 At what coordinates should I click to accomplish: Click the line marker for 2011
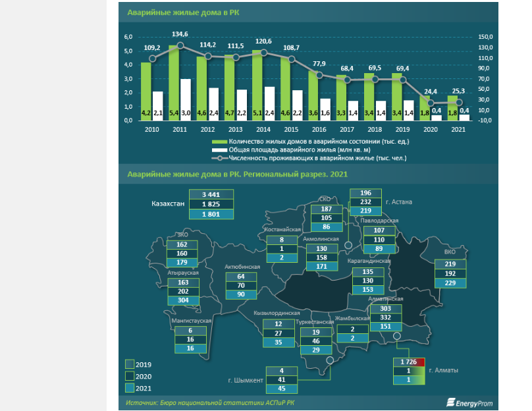click(x=180, y=45)
